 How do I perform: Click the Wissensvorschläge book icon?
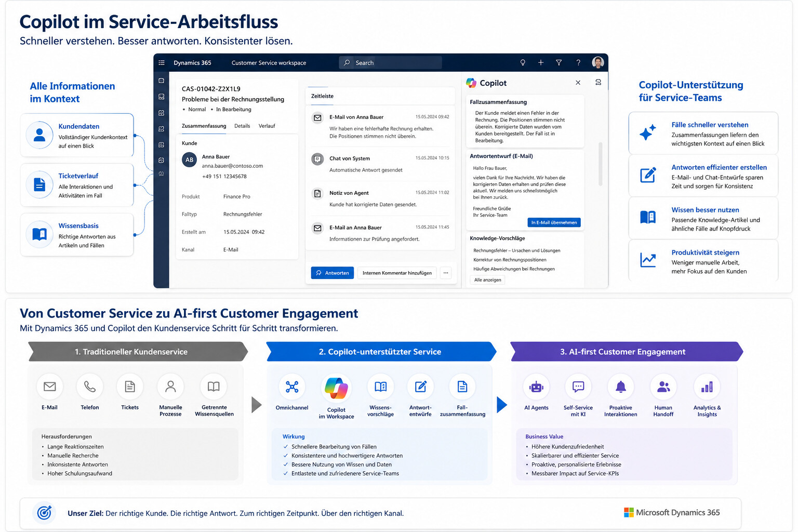click(x=381, y=387)
